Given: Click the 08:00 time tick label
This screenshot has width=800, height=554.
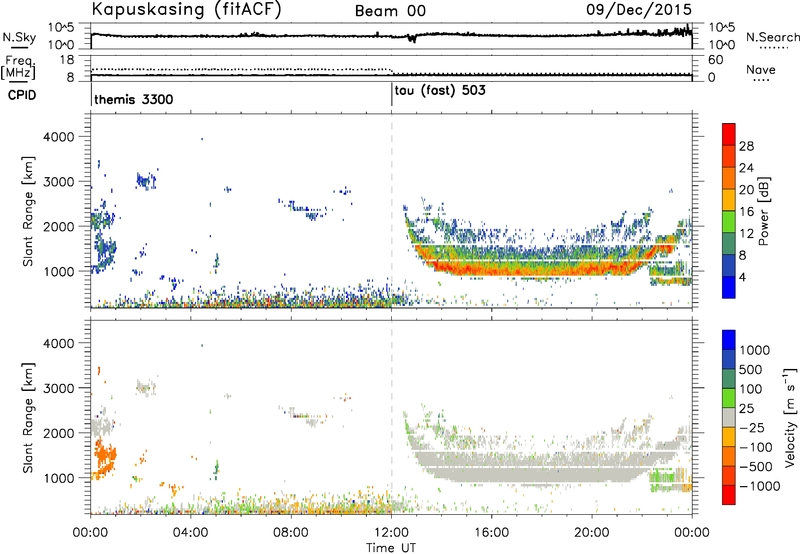Looking at the screenshot, I should pyautogui.click(x=291, y=533).
